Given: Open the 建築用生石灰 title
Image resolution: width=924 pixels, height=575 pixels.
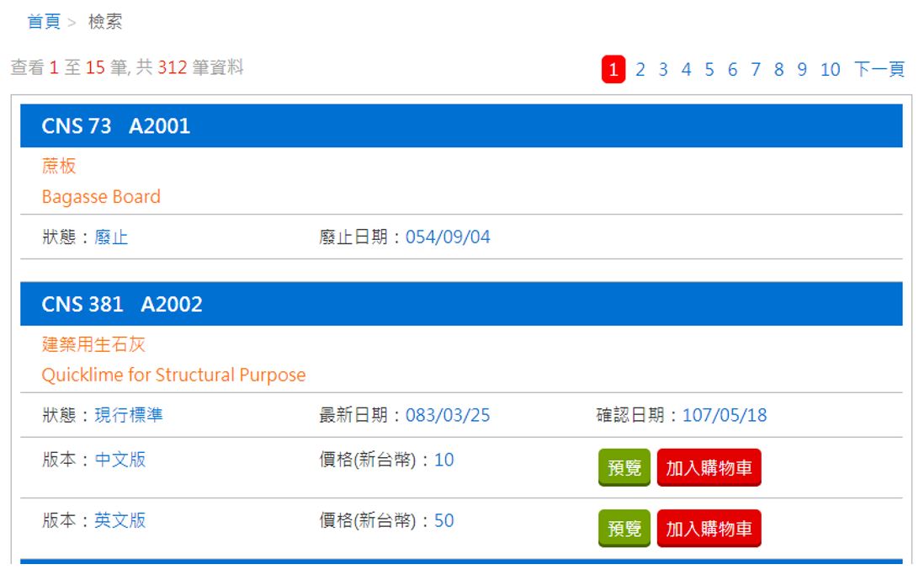Looking at the screenshot, I should pyautogui.click(x=93, y=344).
